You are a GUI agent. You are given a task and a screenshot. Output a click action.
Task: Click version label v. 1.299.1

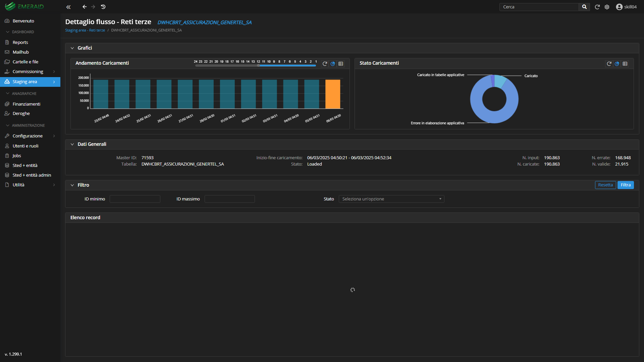point(13,354)
